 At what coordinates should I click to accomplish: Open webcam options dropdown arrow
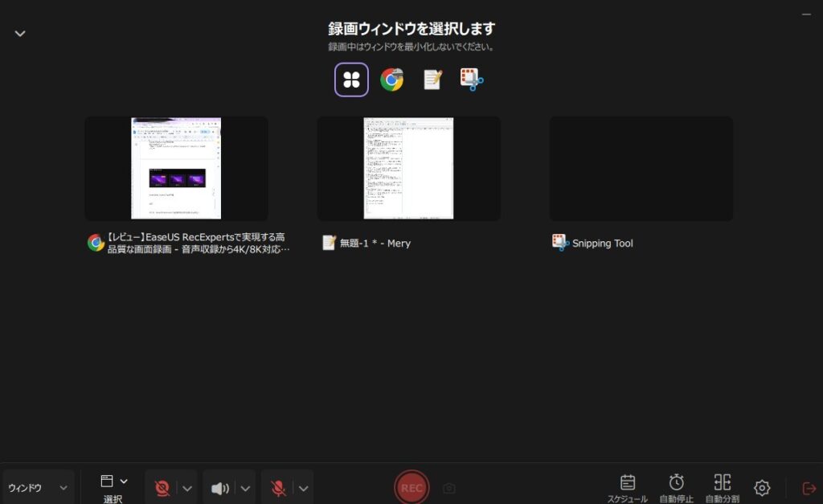(x=187, y=488)
